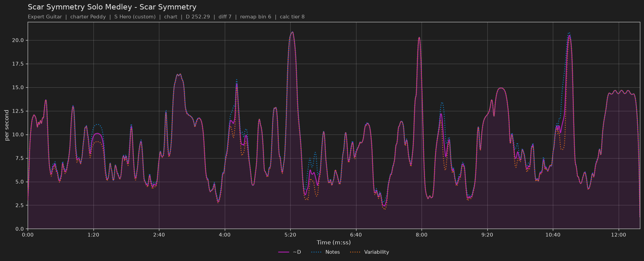Click the ~D legend entry
Viewport: 644px width, 261px height.
tap(290, 252)
